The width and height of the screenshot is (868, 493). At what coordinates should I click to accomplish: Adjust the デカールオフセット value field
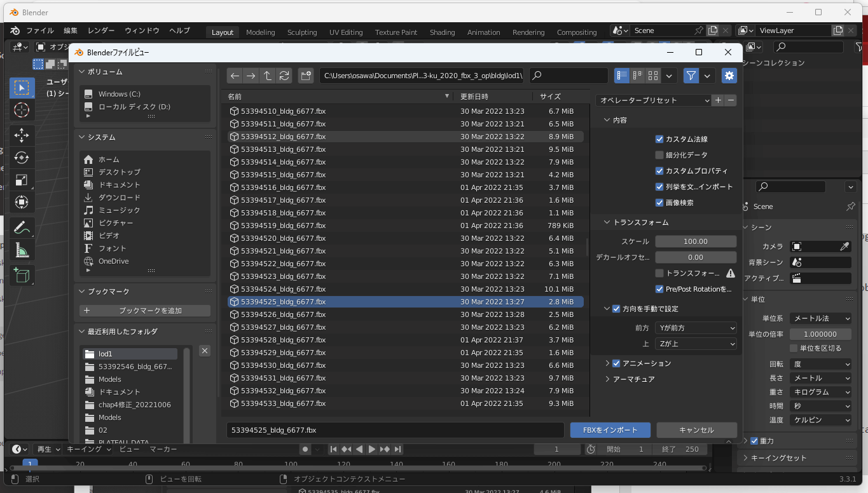click(x=696, y=257)
